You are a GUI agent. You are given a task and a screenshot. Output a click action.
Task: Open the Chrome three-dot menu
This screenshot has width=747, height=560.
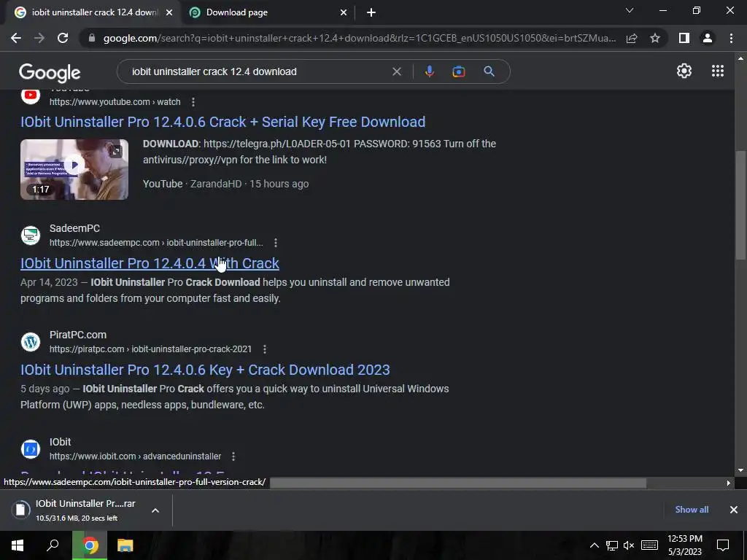pyautogui.click(x=731, y=38)
